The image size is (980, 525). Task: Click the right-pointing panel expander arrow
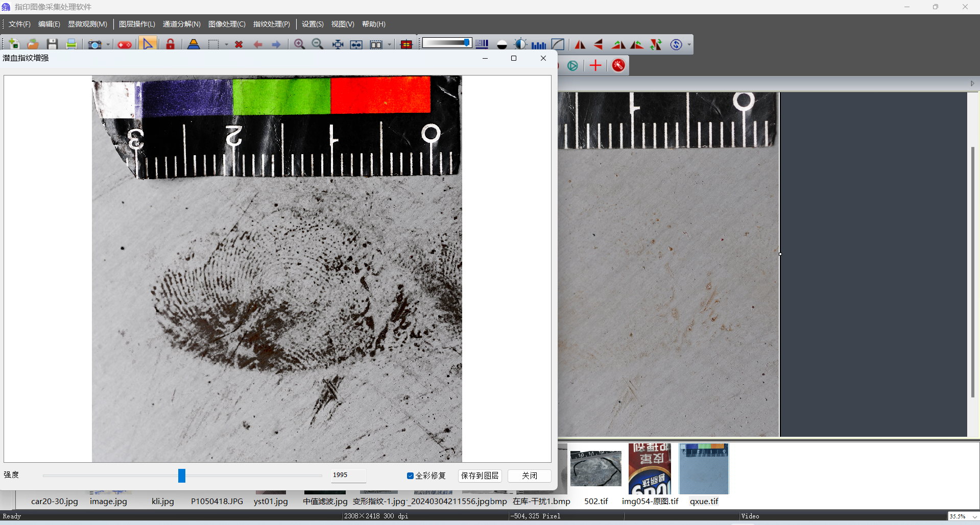(x=972, y=84)
